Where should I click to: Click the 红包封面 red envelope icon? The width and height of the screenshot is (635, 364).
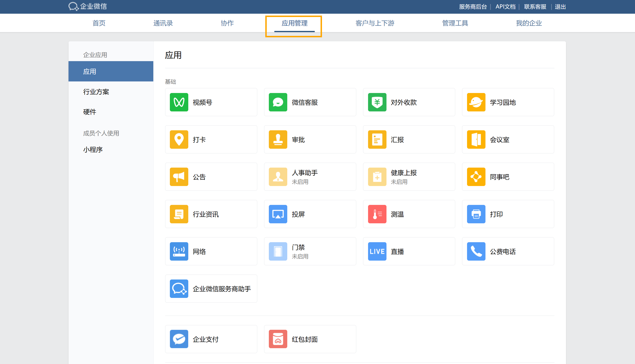pyautogui.click(x=278, y=339)
